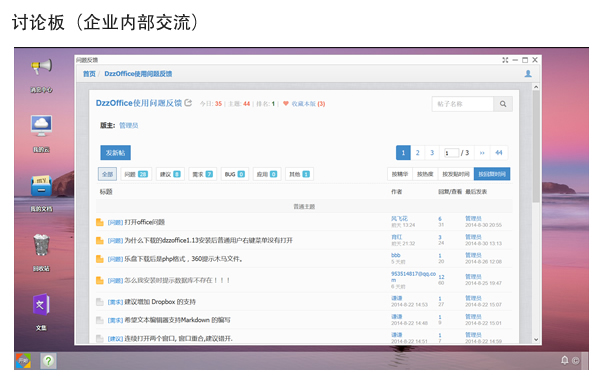This screenshot has height=390, width=600.
Task: Select the BUG category filter
Action: point(235,174)
